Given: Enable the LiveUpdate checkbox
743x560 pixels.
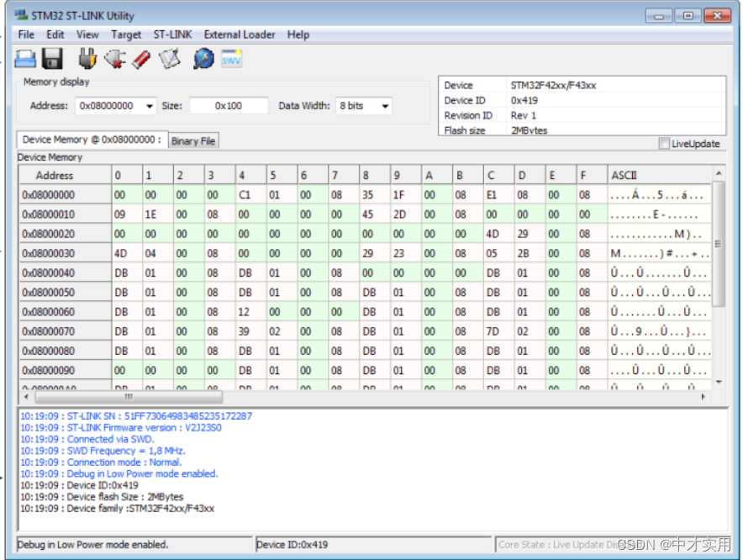Looking at the screenshot, I should pyautogui.click(x=664, y=143).
